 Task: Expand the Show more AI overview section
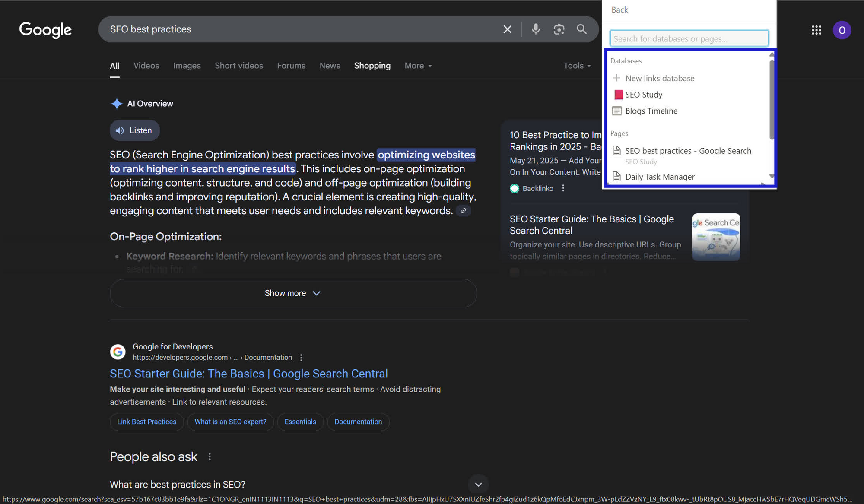click(x=293, y=293)
